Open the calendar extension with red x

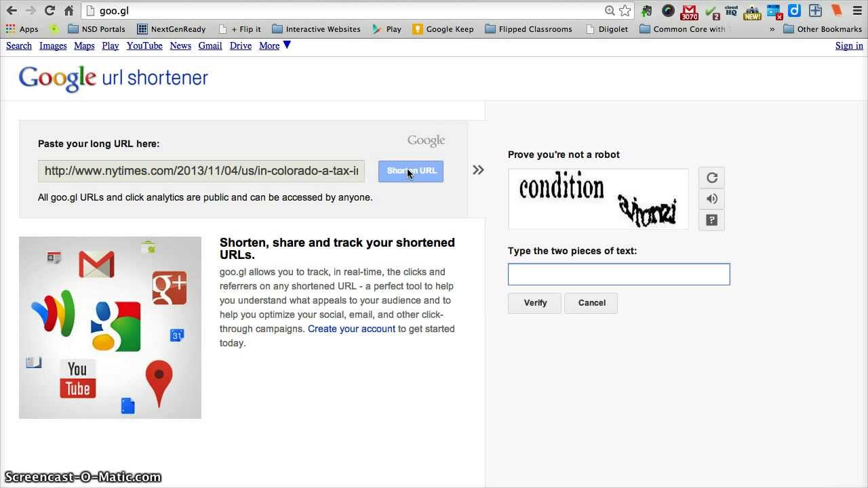click(x=774, y=12)
